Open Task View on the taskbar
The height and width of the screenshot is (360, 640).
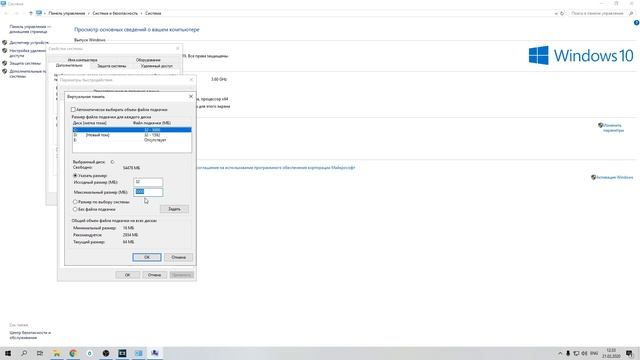click(x=40, y=353)
